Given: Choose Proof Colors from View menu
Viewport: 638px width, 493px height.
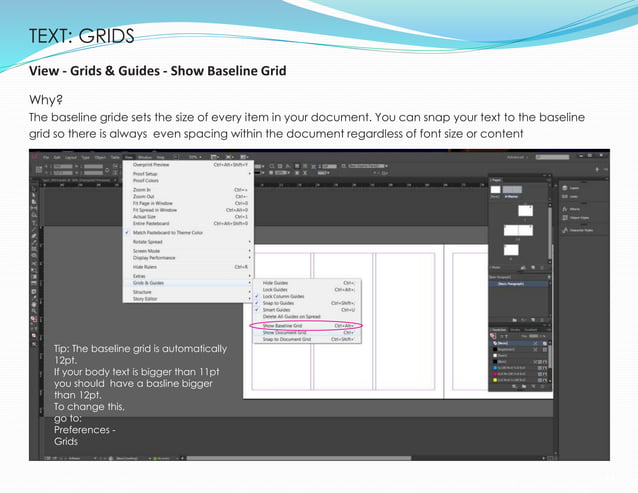Looking at the screenshot, I should tap(188, 181).
